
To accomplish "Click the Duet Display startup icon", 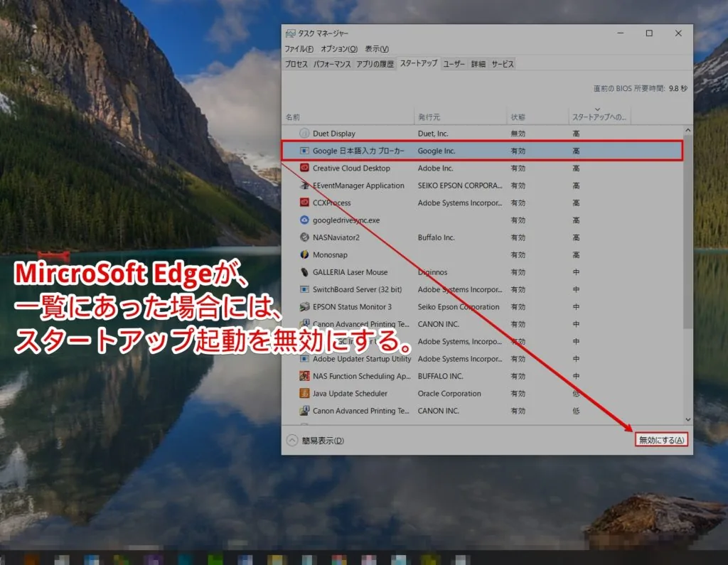I will point(304,133).
